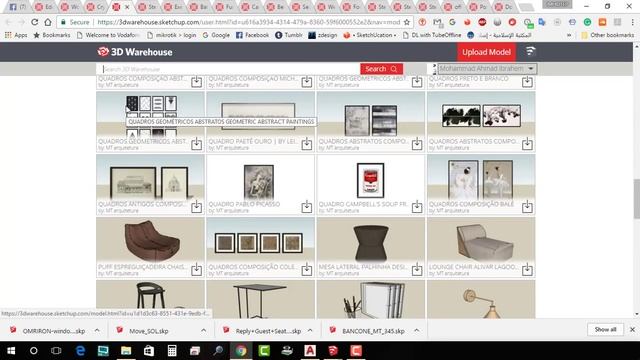Download the Puff Espreguiçadeira Chais model
This screenshot has height=360, width=640.
coord(196,269)
